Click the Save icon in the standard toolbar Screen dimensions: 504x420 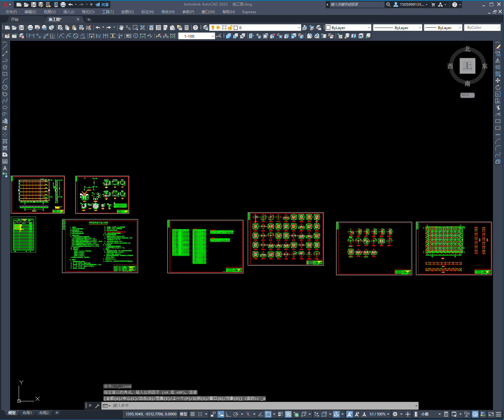pyautogui.click(x=21, y=28)
